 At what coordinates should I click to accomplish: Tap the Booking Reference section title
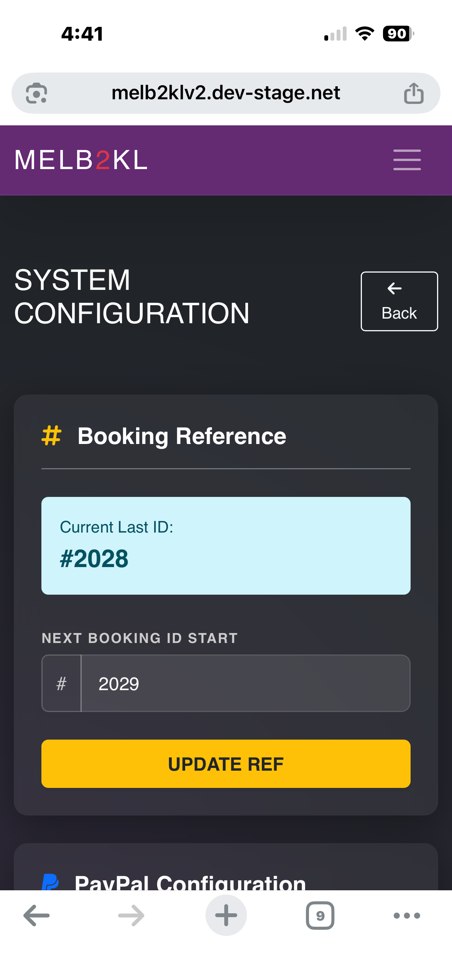point(182,436)
